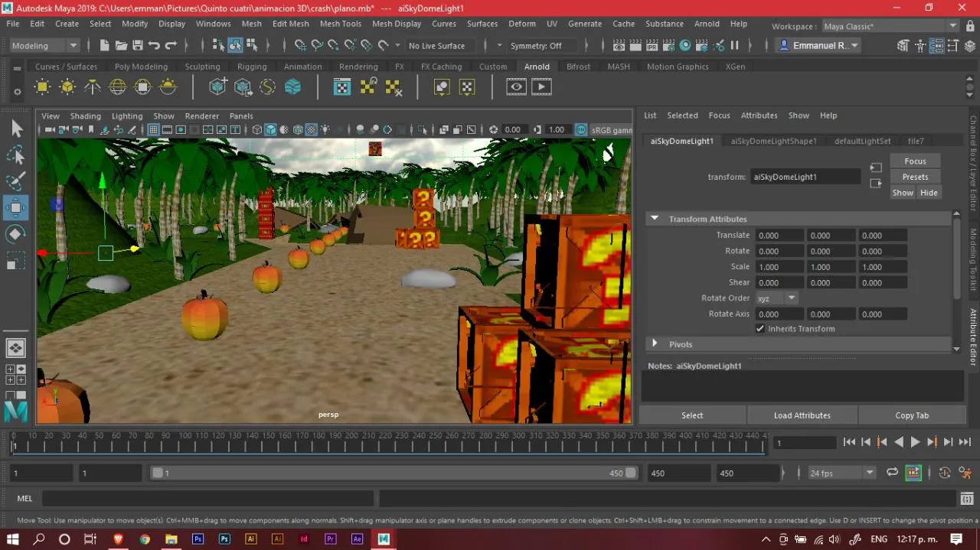Collapse the Transform Attributes section
980x550 pixels.
click(x=655, y=219)
